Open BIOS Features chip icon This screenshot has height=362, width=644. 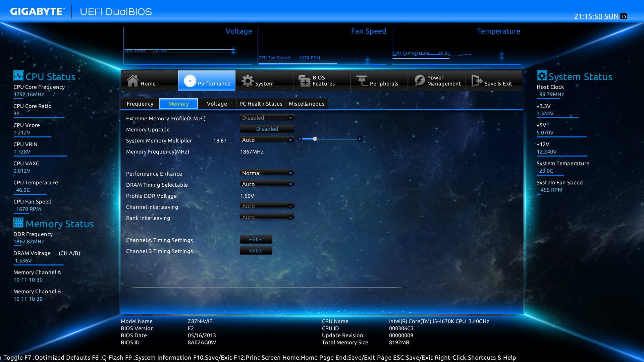[x=305, y=81]
